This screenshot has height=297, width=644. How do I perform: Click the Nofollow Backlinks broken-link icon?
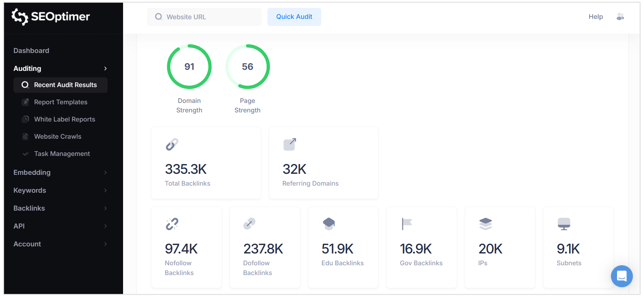click(172, 224)
